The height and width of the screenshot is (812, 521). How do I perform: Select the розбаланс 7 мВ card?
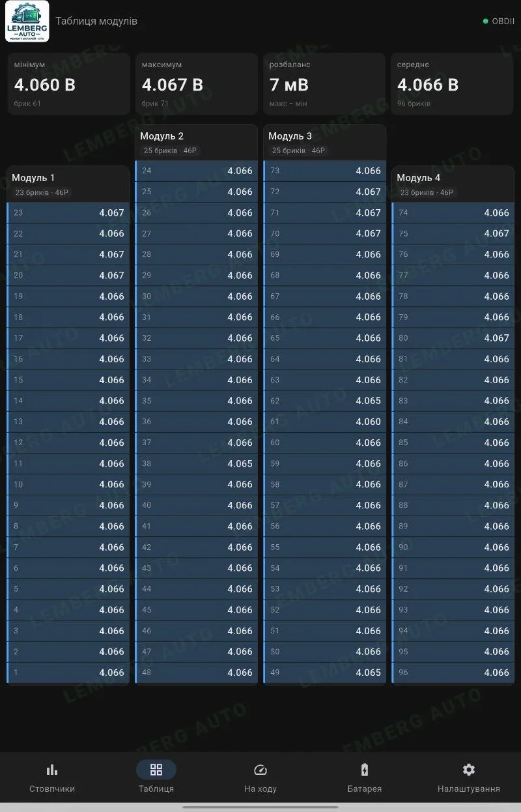tap(325, 85)
